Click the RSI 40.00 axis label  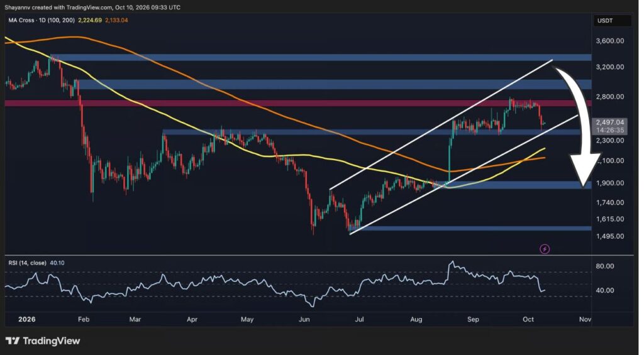click(604, 290)
